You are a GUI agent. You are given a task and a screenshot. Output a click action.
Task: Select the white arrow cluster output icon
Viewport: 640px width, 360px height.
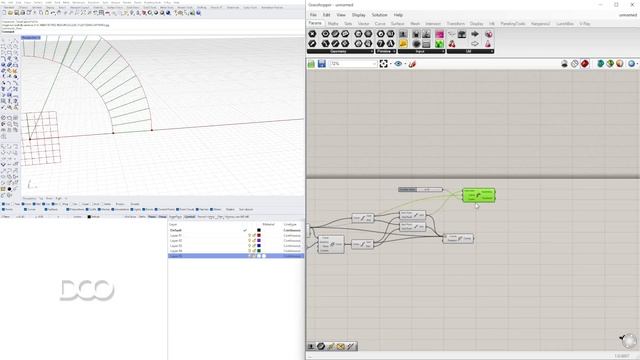pos(475,44)
